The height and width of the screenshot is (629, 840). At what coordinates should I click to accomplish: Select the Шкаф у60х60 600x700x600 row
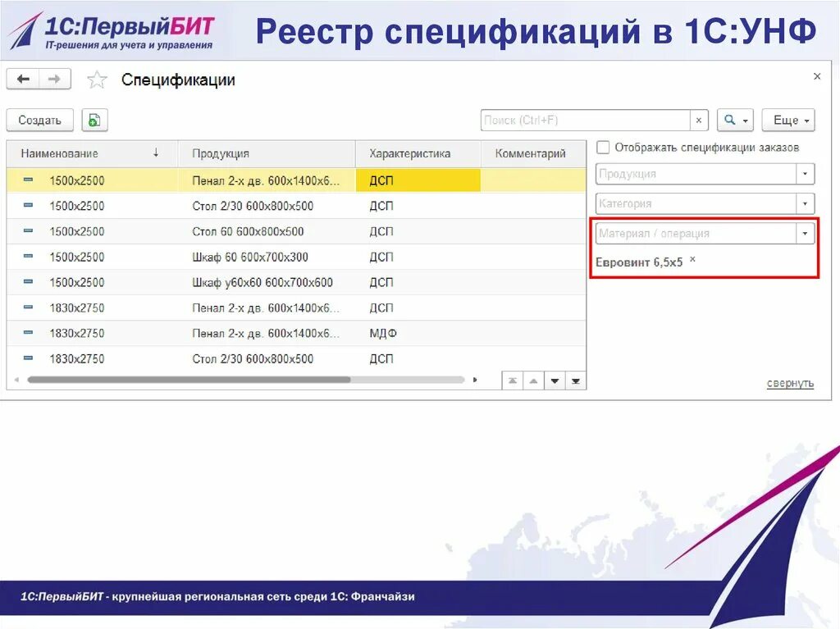(x=296, y=282)
